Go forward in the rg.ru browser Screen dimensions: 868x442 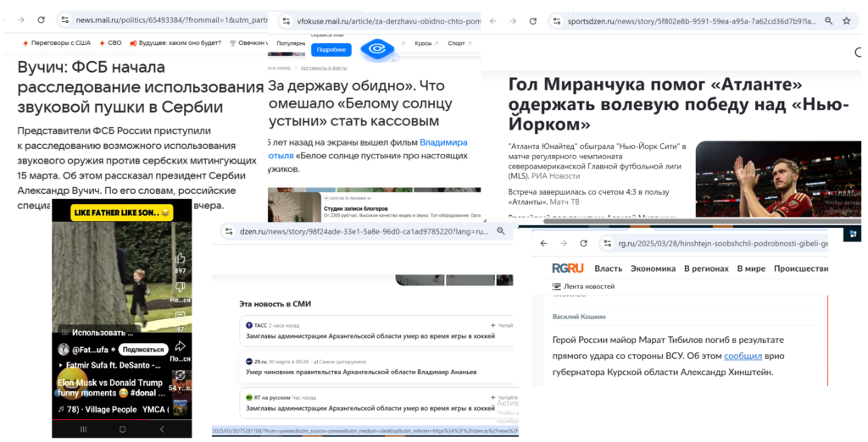click(x=564, y=243)
